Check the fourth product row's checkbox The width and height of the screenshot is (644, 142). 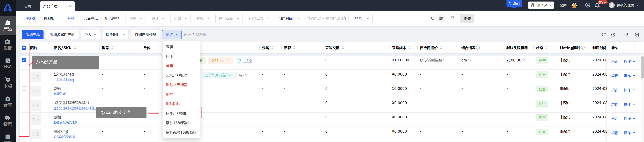pyautogui.click(x=24, y=103)
